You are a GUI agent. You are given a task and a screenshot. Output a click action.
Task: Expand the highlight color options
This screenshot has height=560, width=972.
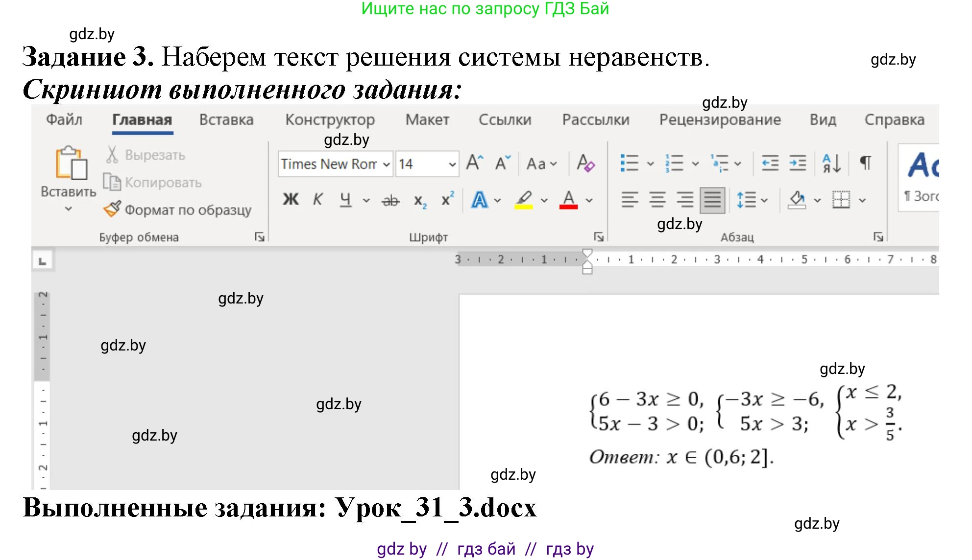543,200
